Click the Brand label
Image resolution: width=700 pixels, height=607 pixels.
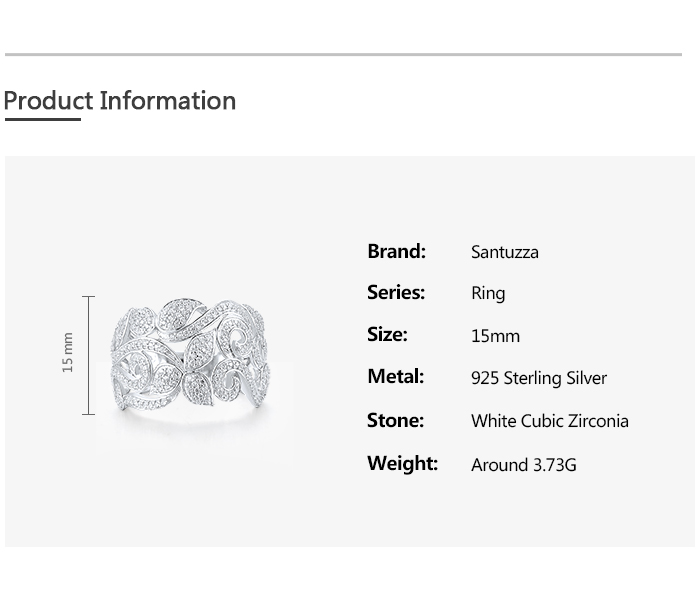click(x=396, y=251)
